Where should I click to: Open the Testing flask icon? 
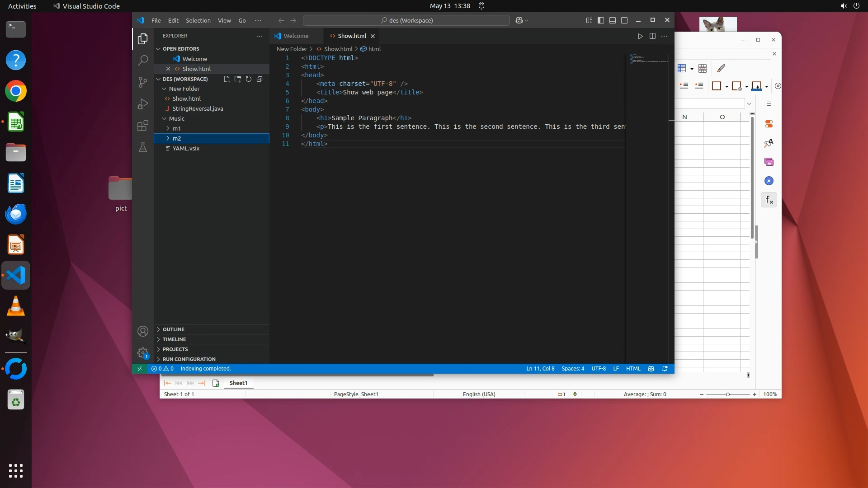(x=143, y=148)
